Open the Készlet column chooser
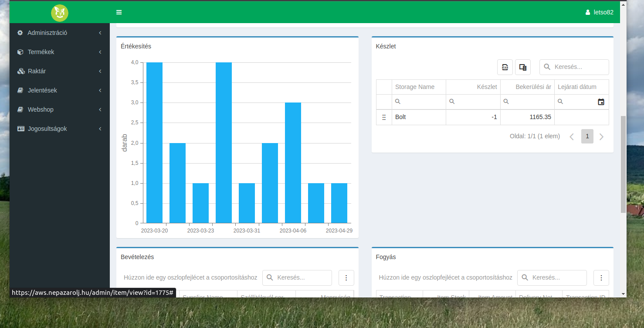Screen dimensions: 644x328 click(523, 67)
